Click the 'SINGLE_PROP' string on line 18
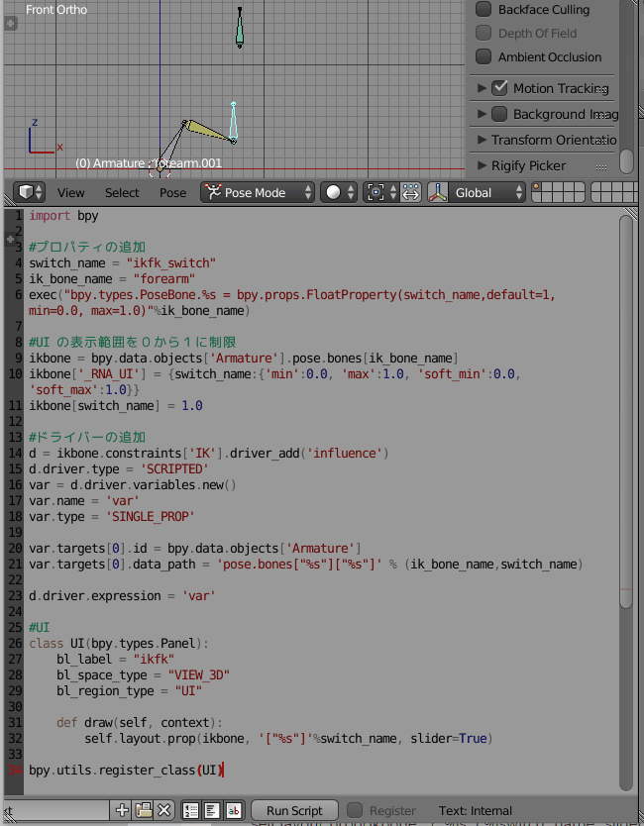644x826 pixels. point(150,516)
